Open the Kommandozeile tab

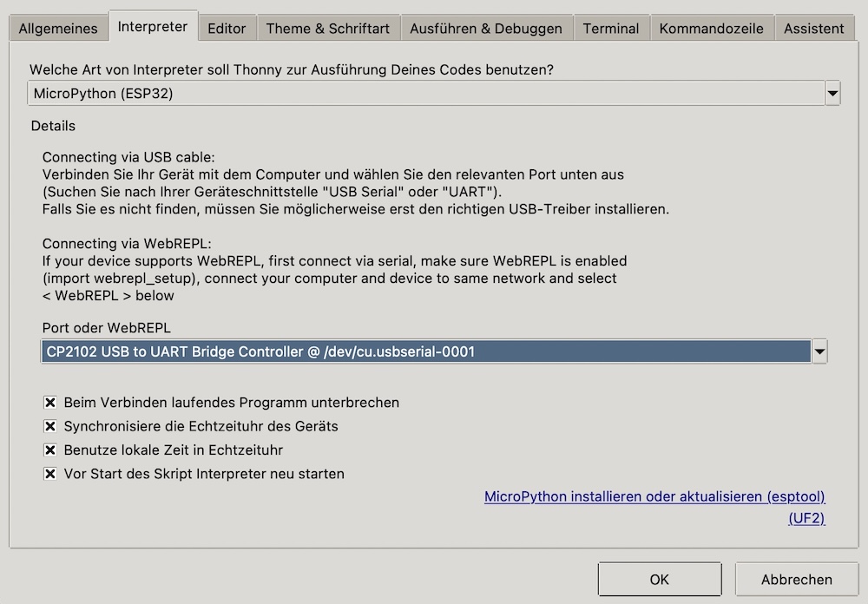[x=712, y=29]
